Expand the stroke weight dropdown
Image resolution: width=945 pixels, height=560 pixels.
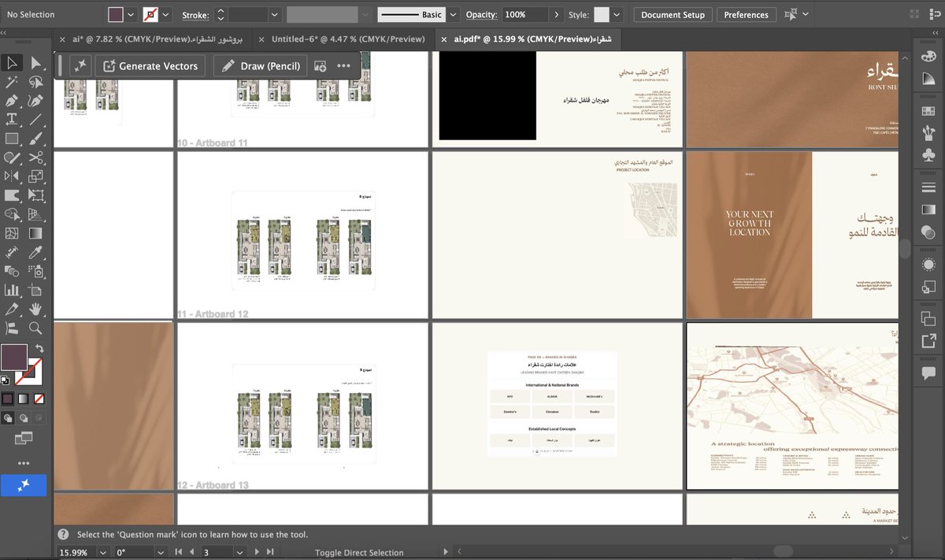[x=274, y=15]
